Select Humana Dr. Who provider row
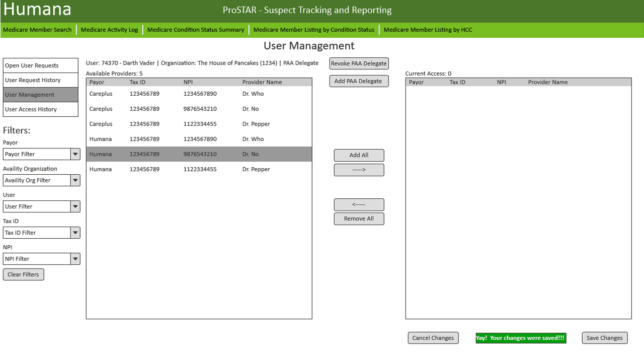644x354 pixels. [x=199, y=139]
